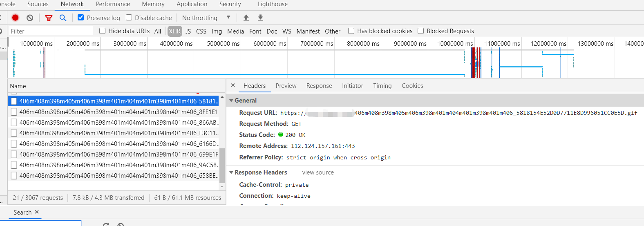Click remote address 112.124.157.161:443

[x=323, y=146]
